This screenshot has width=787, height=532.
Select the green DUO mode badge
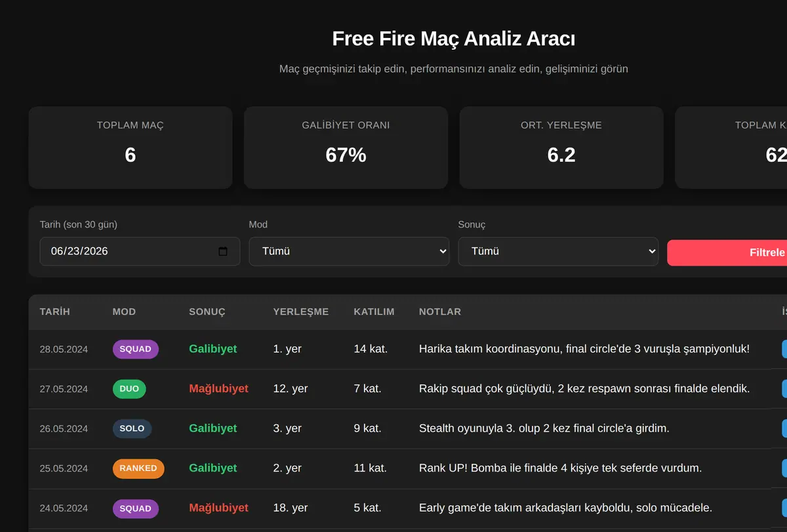click(x=129, y=389)
